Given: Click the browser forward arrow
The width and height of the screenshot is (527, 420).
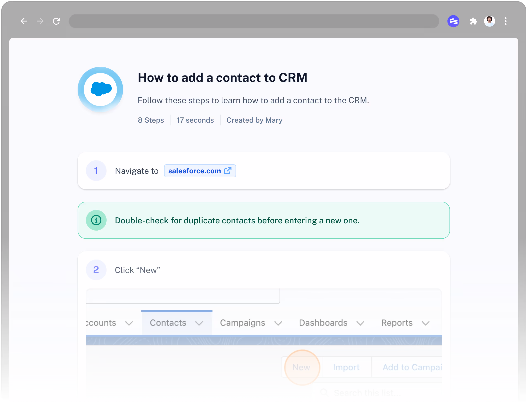Looking at the screenshot, I should [x=40, y=21].
